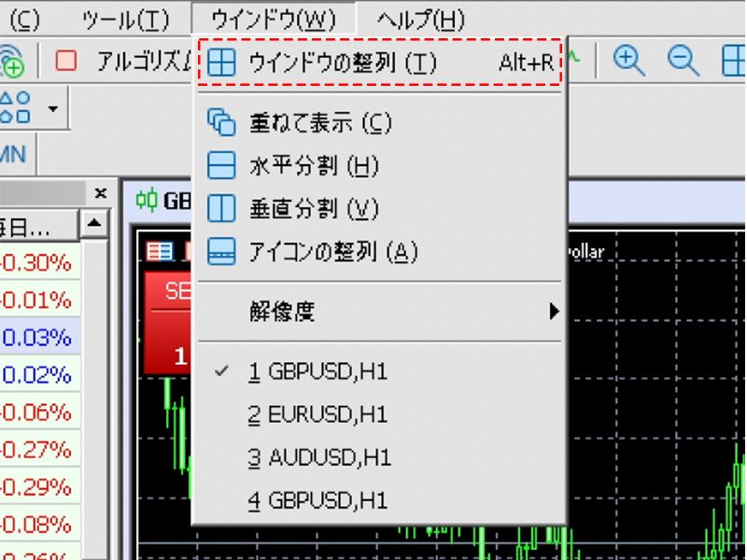Click the 0.02% daily change cell
The width and height of the screenshot is (747, 560).
pos(38,375)
